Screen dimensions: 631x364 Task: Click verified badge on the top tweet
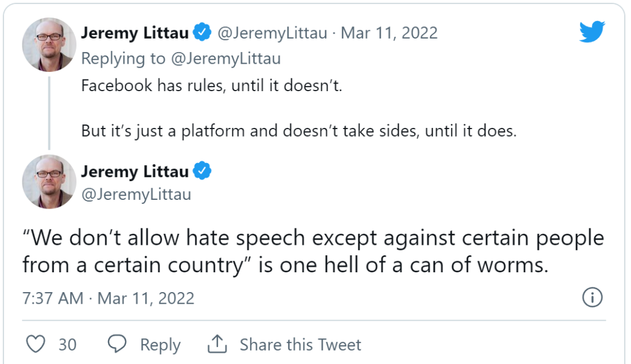202,33
